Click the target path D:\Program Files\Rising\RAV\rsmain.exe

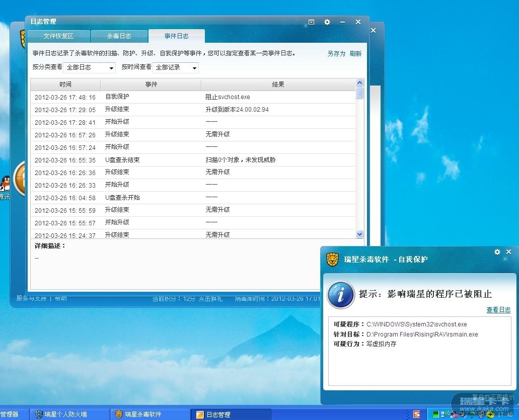point(422,334)
